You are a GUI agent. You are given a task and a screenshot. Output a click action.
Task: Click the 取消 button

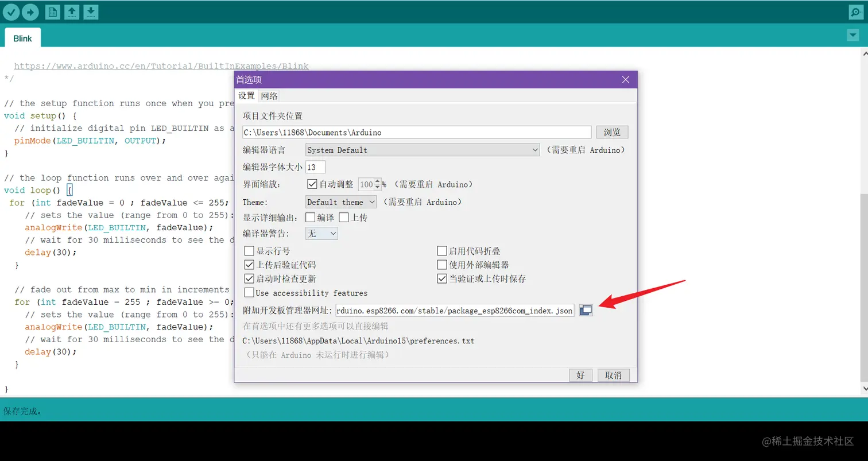613,375
